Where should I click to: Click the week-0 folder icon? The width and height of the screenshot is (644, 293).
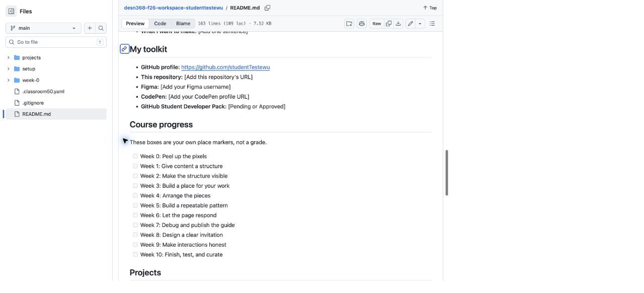coord(17,80)
